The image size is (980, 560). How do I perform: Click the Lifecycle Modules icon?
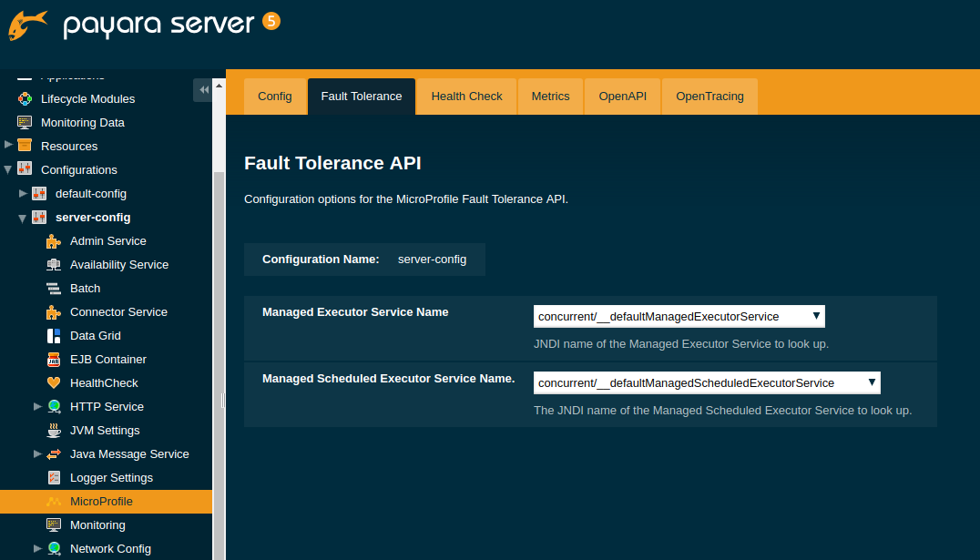(x=25, y=98)
